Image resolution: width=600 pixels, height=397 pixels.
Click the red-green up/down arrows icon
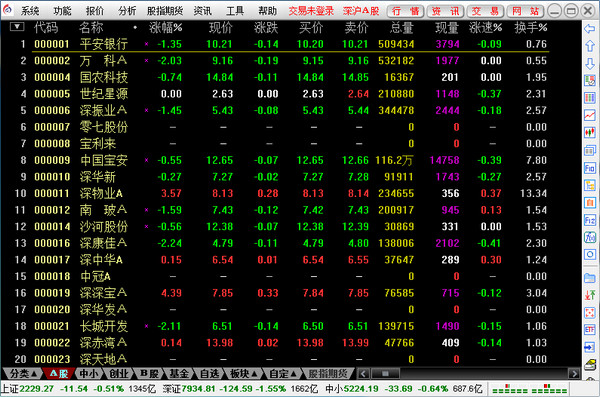pyautogui.click(x=590, y=295)
